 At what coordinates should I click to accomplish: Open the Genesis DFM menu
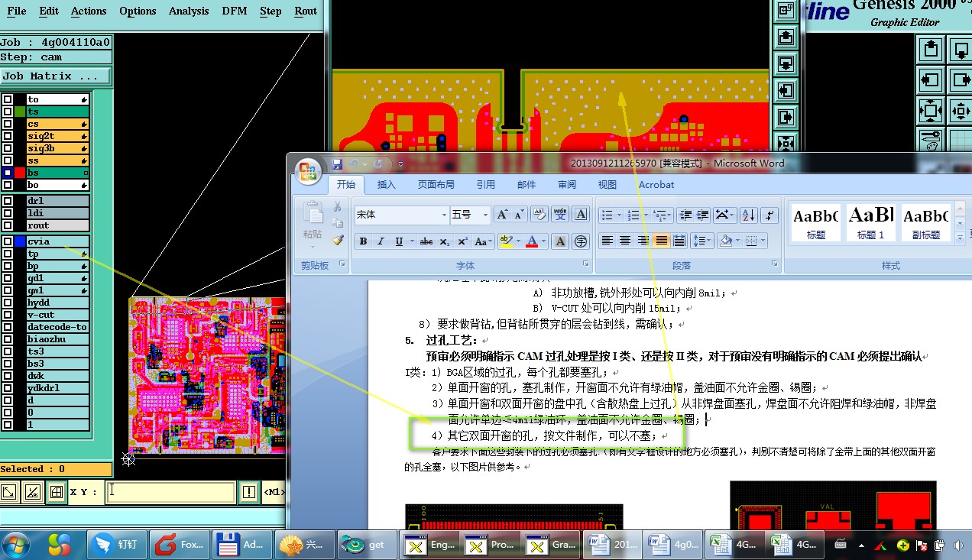(x=234, y=11)
